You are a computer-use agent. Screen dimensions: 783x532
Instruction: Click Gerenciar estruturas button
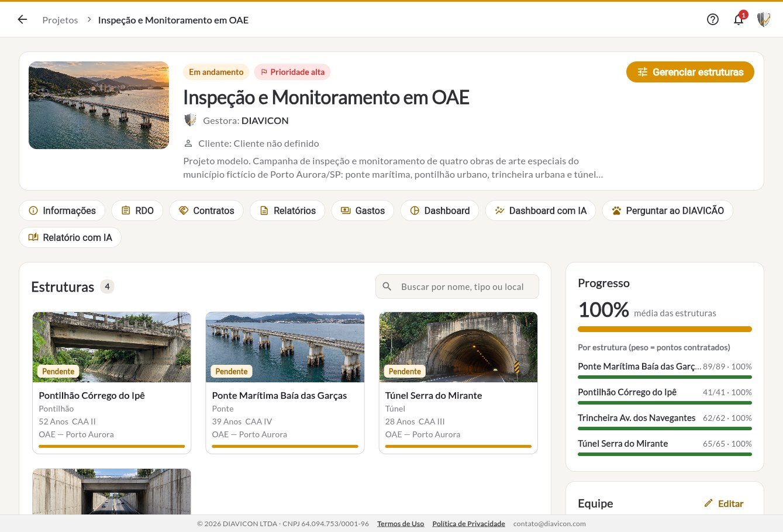(690, 72)
